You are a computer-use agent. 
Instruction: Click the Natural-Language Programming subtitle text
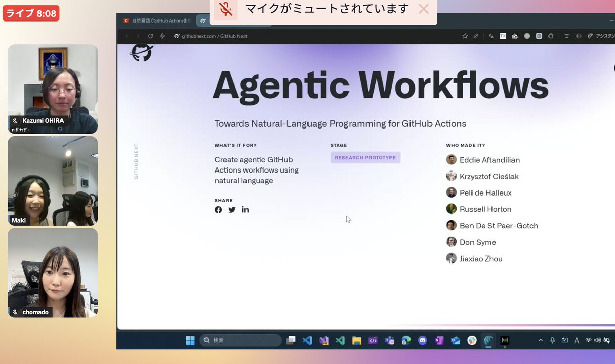pyautogui.click(x=340, y=124)
